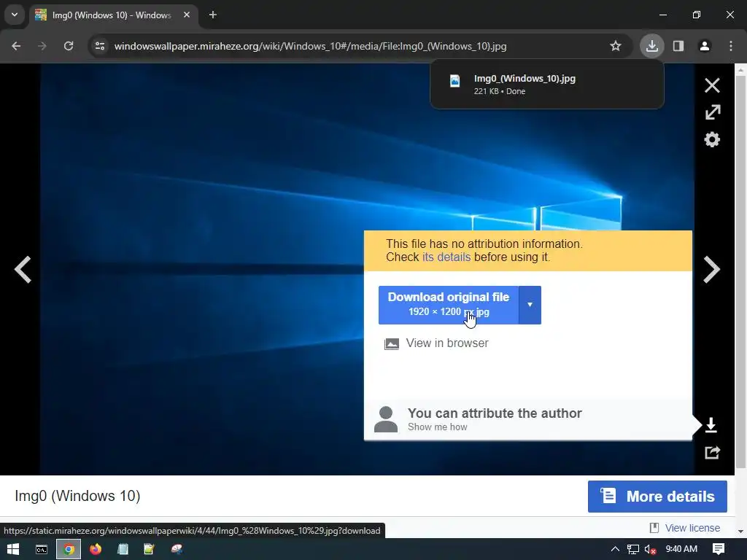Viewport: 747px width, 560px height.
Task: Click Chrome icon in the taskbar
Action: pos(69,549)
